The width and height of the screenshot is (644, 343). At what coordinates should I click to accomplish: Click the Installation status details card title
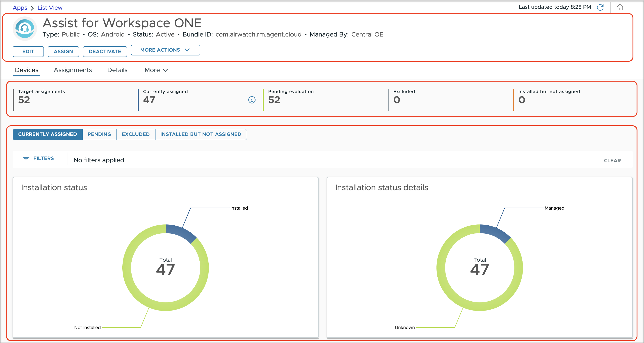point(381,188)
